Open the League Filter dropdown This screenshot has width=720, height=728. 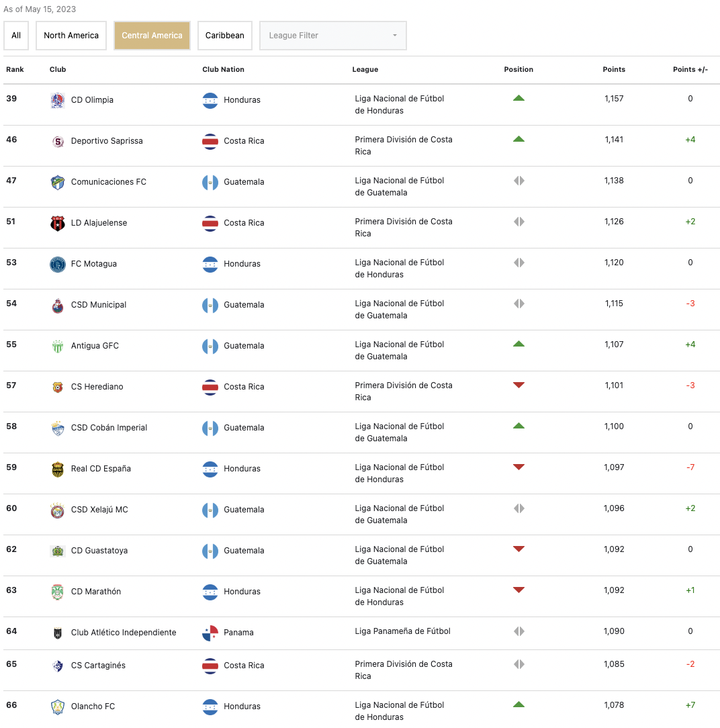(x=333, y=36)
